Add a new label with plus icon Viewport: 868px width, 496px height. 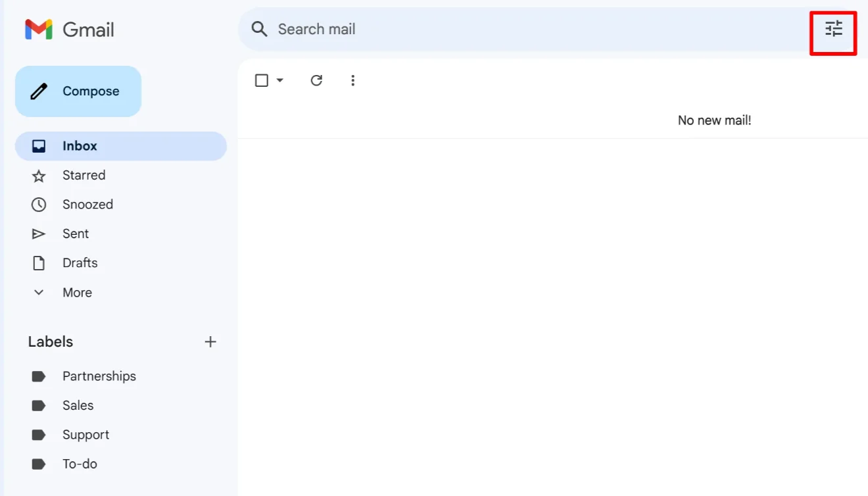(210, 341)
